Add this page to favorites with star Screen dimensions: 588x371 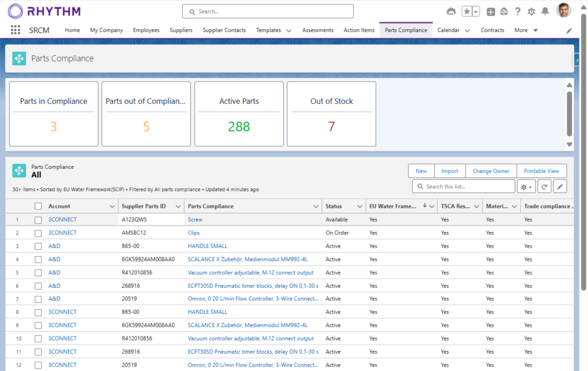click(x=467, y=11)
